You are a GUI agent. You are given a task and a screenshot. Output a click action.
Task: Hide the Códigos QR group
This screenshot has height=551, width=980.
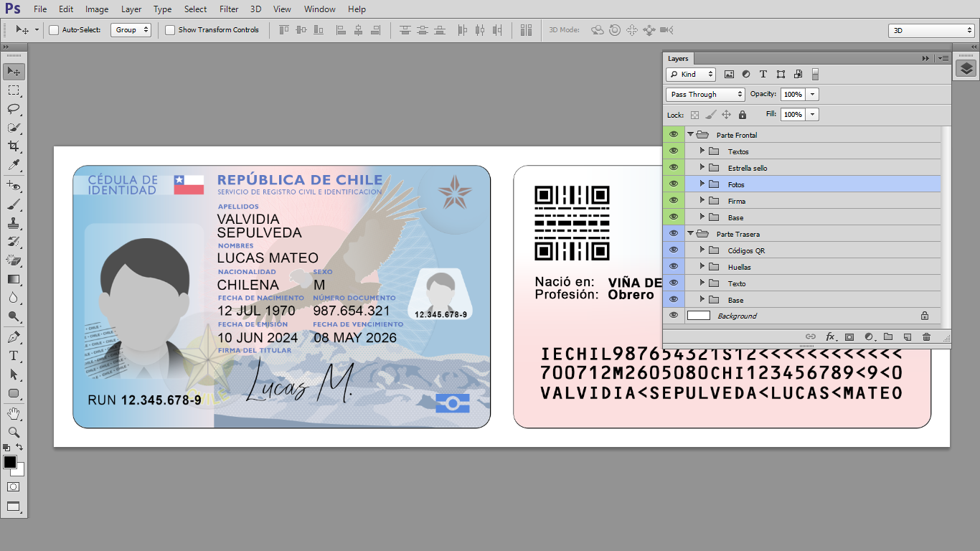[x=674, y=250]
